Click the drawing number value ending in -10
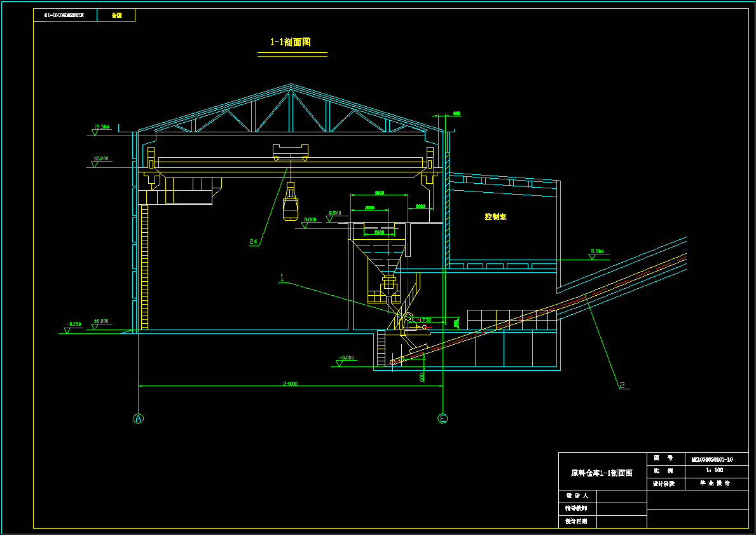Screen dimensions: 756x535 pos(712,460)
